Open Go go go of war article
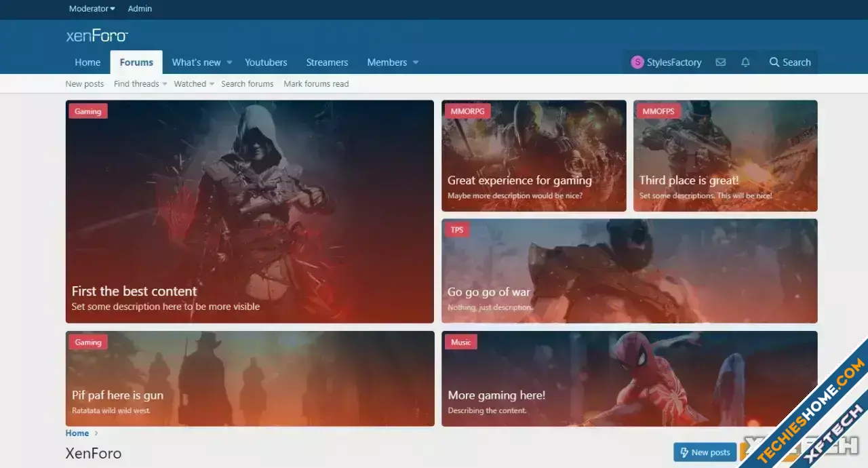 point(489,292)
